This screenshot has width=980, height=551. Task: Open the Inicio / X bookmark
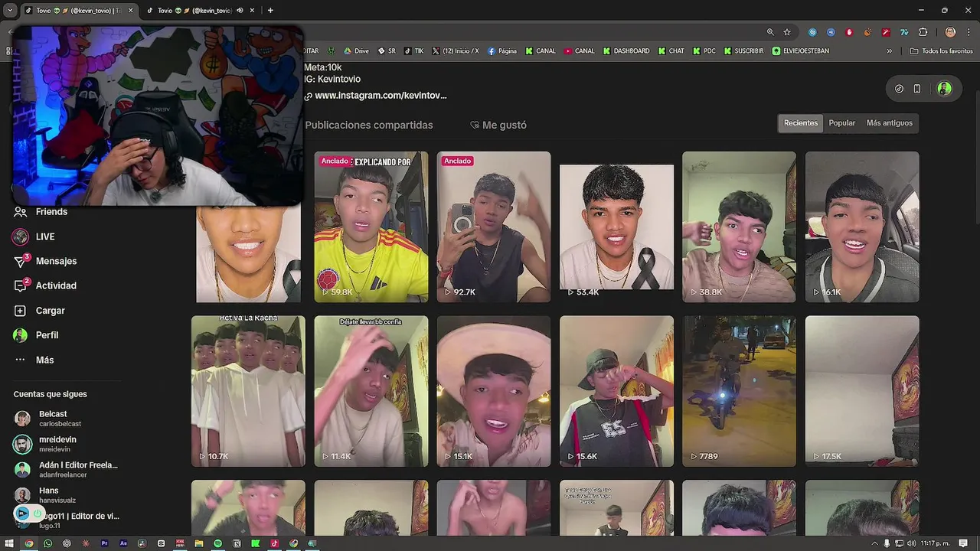(x=456, y=51)
